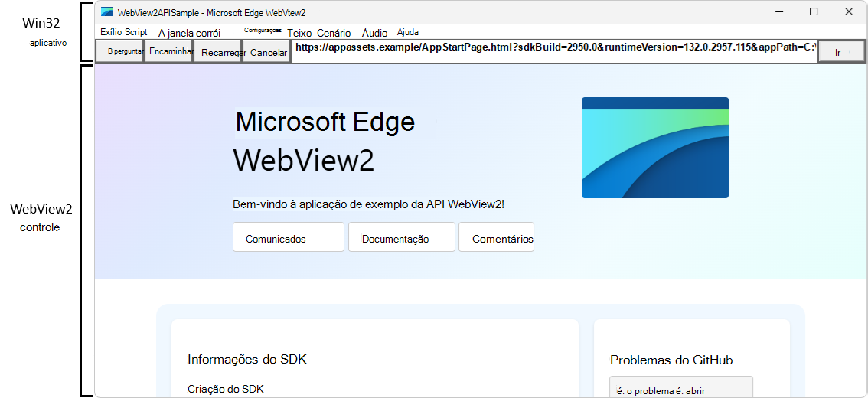Click the Ir go button
Image resolution: width=868 pixels, height=398 pixels.
point(841,51)
